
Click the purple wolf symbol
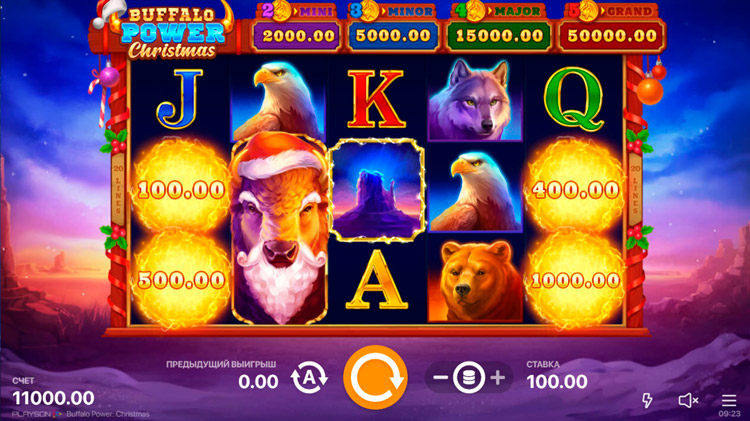click(474, 100)
